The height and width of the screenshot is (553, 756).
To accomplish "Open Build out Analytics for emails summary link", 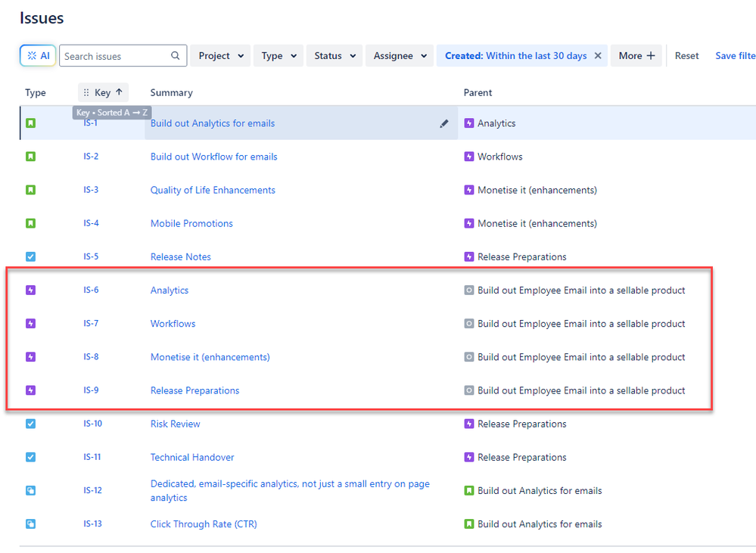I will [x=213, y=123].
